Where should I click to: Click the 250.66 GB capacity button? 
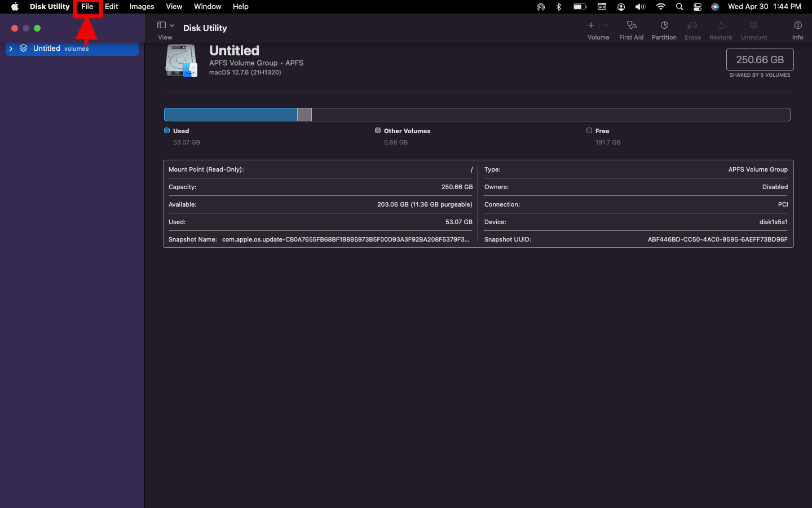pos(760,60)
